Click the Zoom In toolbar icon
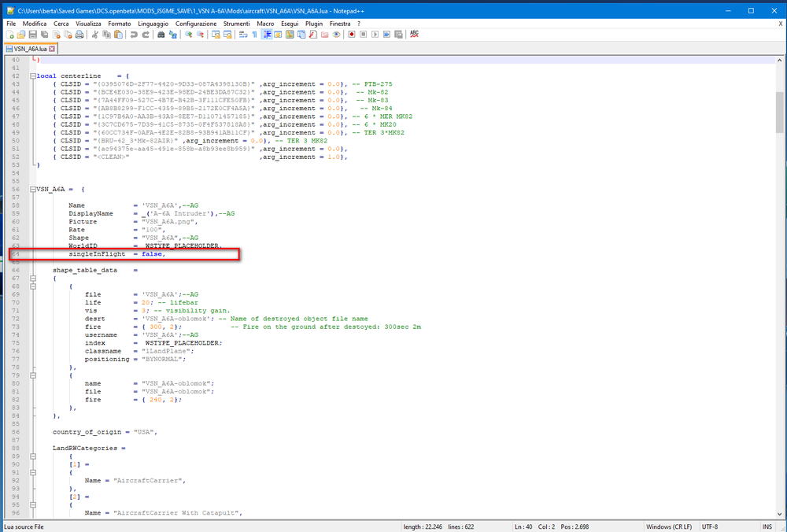Image resolution: width=787 pixels, height=532 pixels. 190,35
